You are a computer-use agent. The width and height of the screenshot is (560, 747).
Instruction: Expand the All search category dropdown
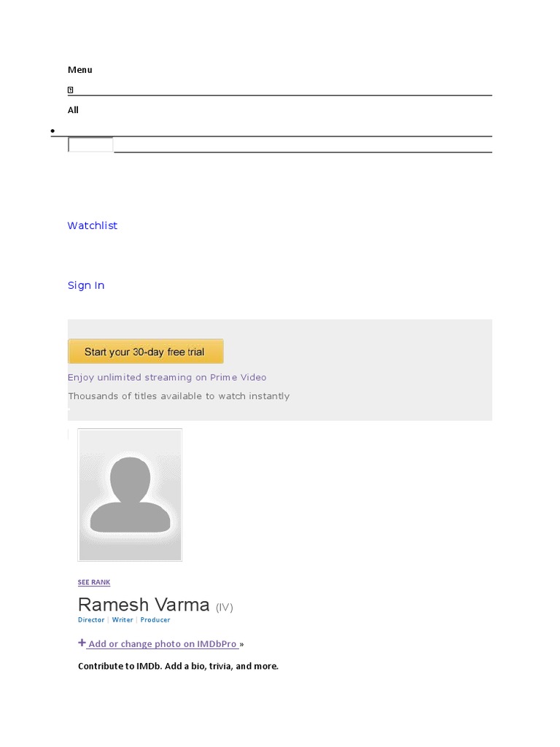pyautogui.click(x=73, y=110)
